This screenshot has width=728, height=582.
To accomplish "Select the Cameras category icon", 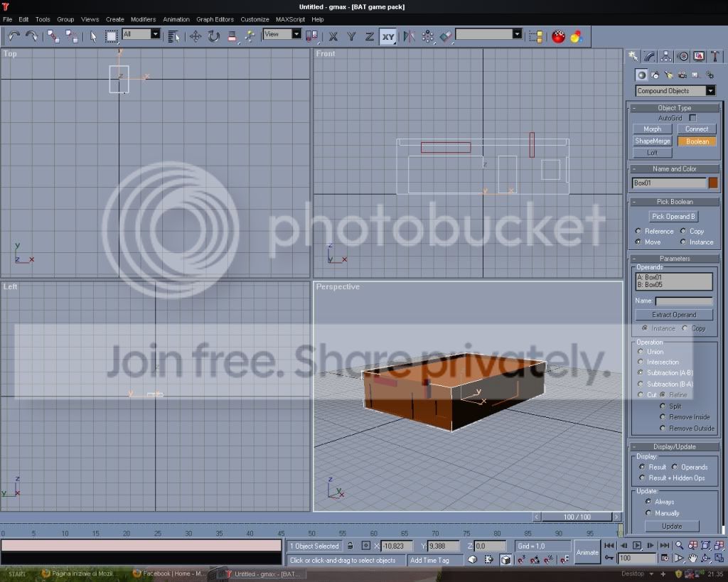I will (682, 75).
